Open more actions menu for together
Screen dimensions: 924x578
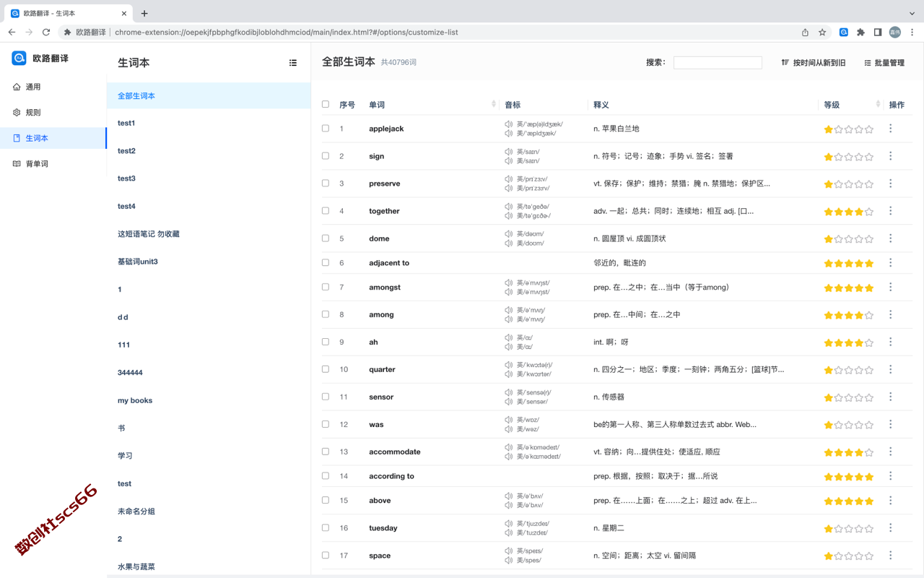[890, 211]
